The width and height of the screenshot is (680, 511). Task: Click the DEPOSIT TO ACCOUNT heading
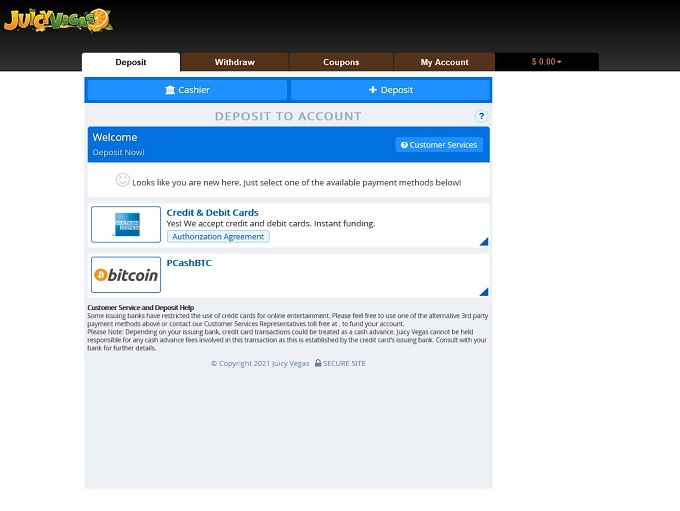(x=288, y=116)
